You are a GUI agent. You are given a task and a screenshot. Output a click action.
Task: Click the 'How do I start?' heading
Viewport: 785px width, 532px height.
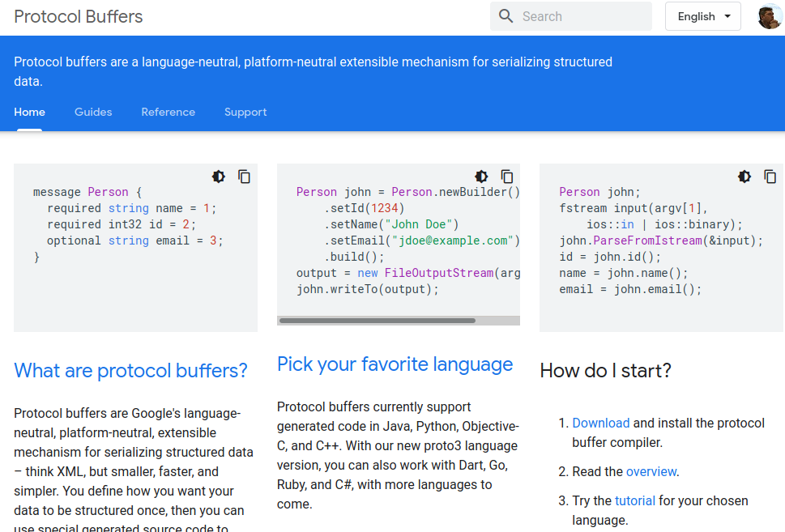[x=605, y=371]
